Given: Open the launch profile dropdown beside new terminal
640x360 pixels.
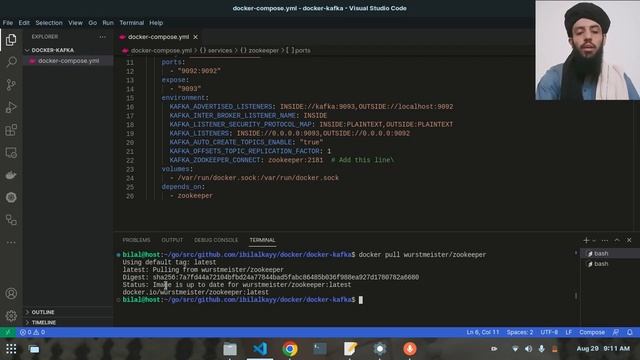Looking at the screenshot, I should pyautogui.click(x=594, y=241).
